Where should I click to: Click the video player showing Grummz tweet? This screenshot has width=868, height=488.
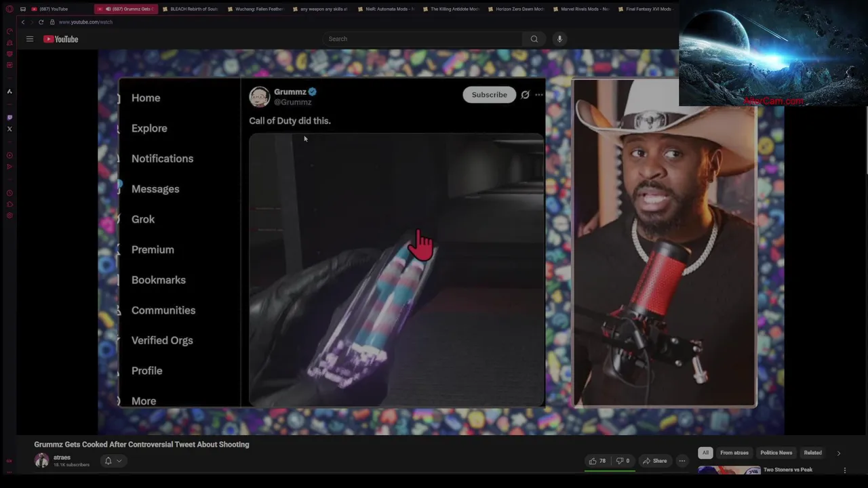pyautogui.click(x=441, y=241)
